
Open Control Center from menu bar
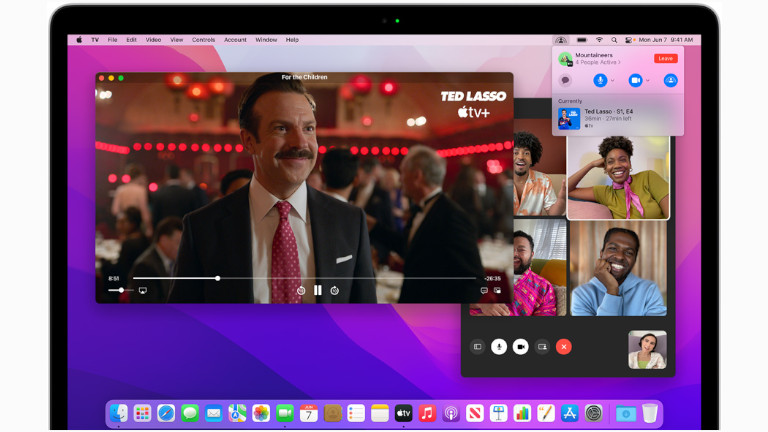629,40
